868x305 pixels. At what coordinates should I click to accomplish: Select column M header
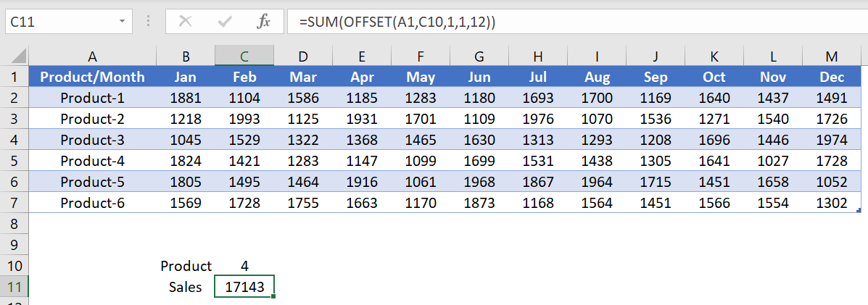click(x=832, y=56)
